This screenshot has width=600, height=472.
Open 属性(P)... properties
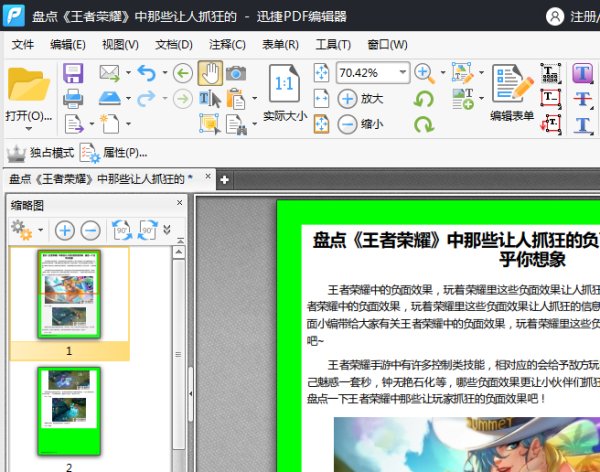tap(113, 153)
